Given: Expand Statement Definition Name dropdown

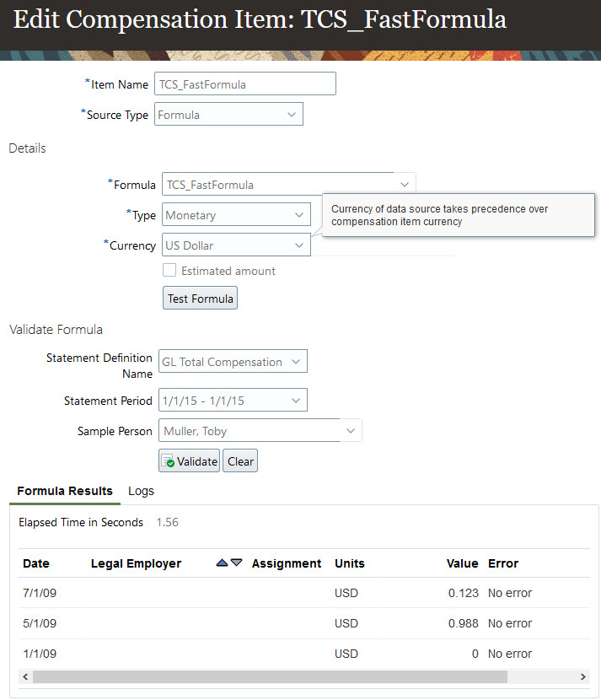Looking at the screenshot, I should [295, 362].
